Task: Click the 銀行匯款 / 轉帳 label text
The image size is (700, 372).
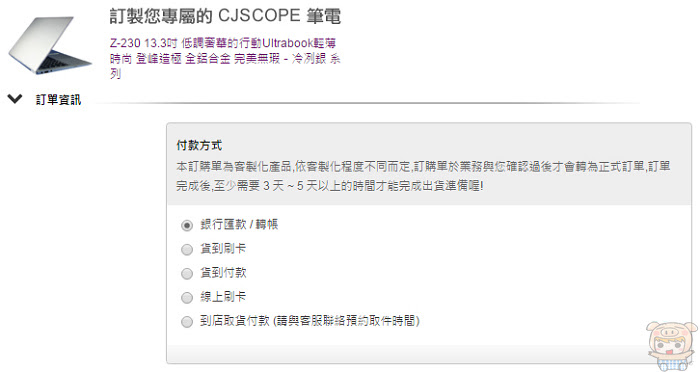Action: 239,224
